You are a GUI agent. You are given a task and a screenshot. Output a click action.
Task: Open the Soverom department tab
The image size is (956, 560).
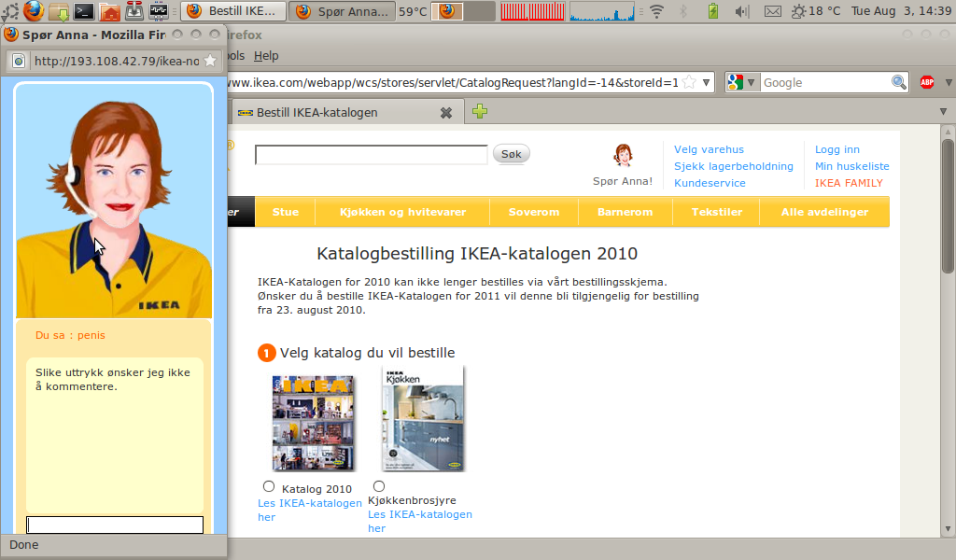[534, 212]
